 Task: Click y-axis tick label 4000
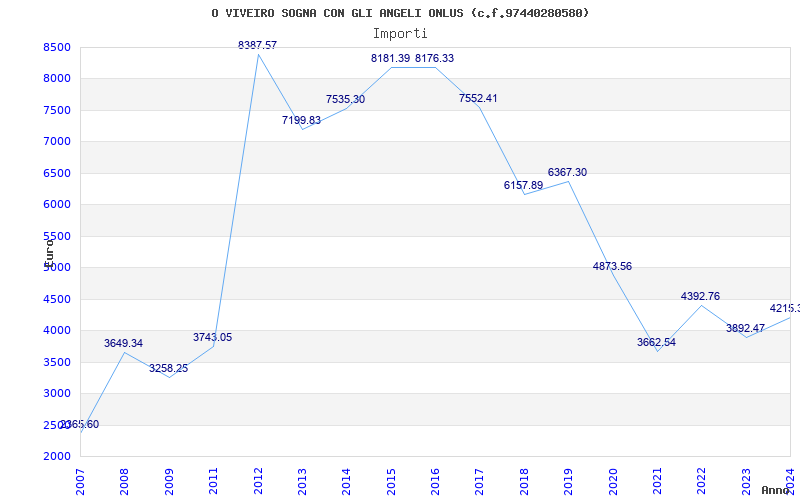(x=57, y=331)
